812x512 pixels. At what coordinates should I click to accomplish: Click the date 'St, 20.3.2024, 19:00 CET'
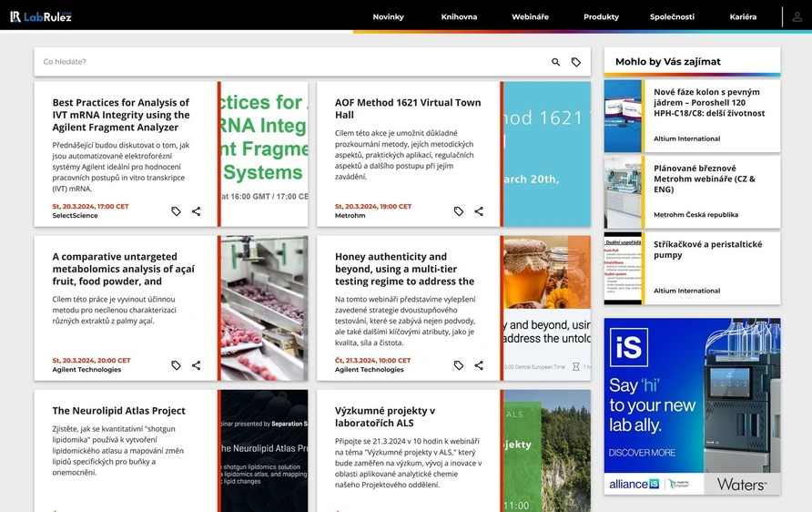pos(373,206)
